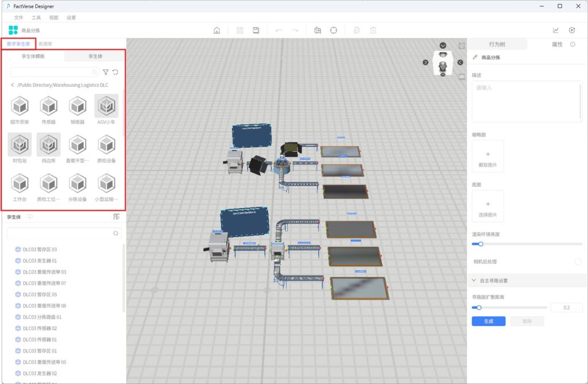
Task: Select DLC03 分拣圆盘 01 in the twin list
Action: pyautogui.click(x=42, y=317)
